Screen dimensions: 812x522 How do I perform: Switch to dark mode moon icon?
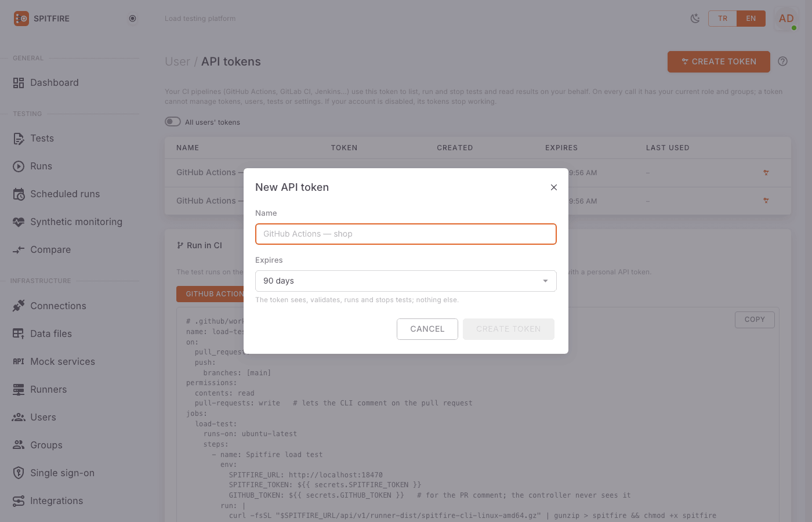(695, 19)
